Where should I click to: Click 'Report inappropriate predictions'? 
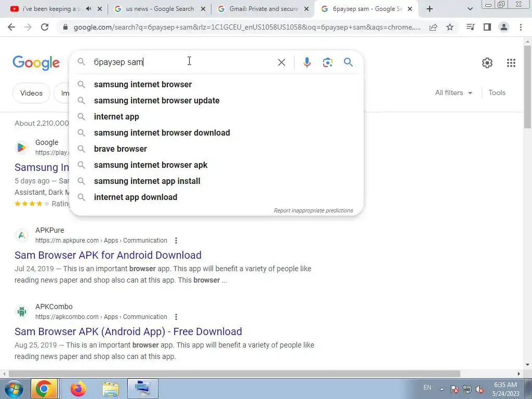point(313,210)
